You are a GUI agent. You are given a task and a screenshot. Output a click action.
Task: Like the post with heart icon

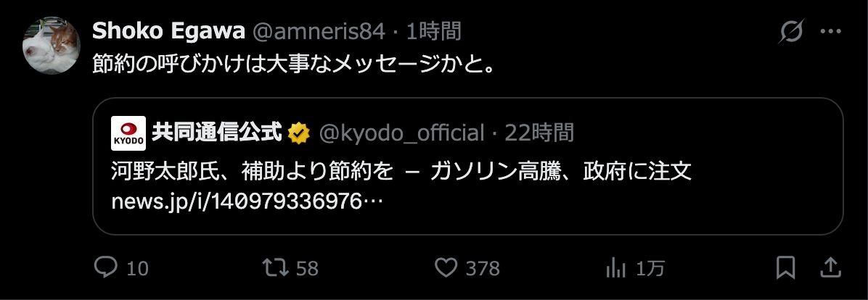coord(446,268)
